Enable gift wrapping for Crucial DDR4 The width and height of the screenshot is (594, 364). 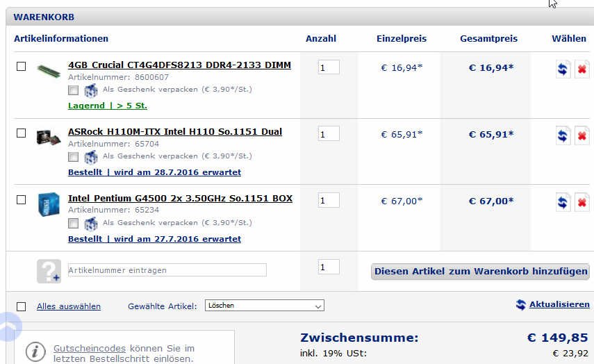click(74, 90)
